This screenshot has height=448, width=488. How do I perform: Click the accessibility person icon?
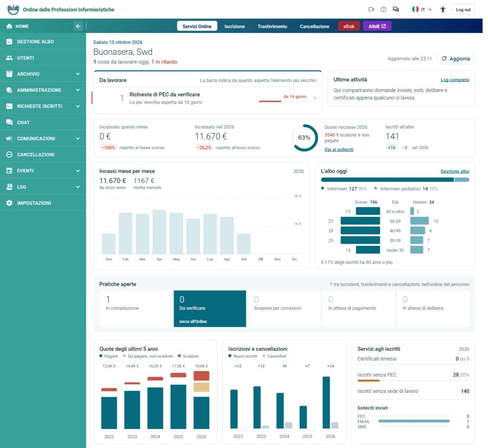443,10
